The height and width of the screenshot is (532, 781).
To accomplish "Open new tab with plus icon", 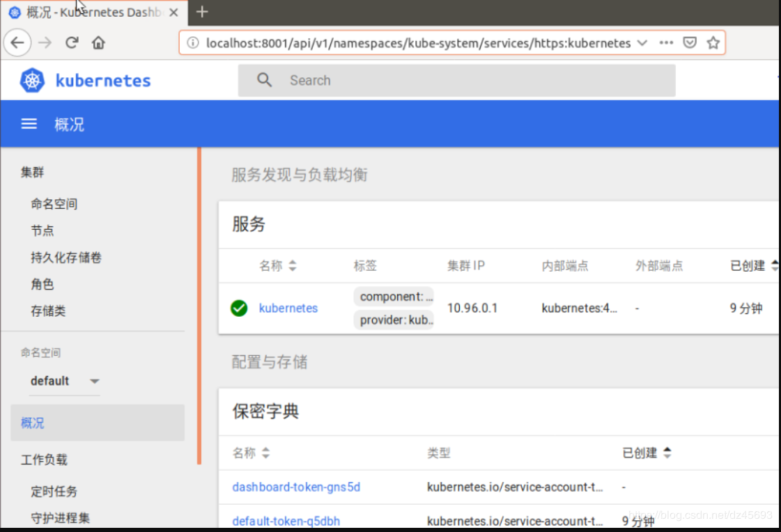I will (202, 12).
